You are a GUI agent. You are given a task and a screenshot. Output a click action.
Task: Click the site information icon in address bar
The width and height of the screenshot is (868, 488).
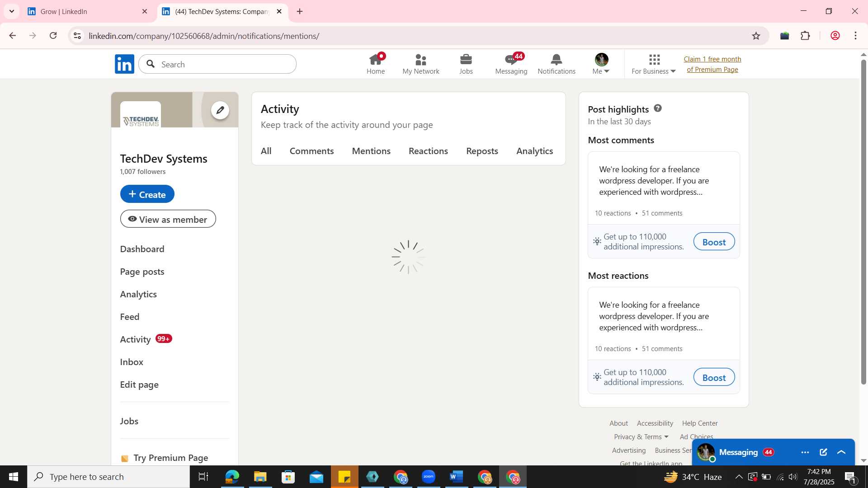[77, 36]
